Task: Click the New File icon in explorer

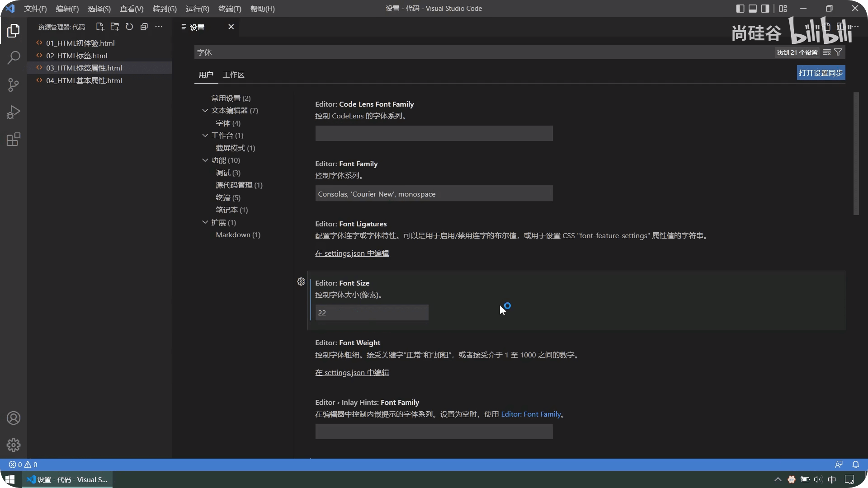Action: tap(100, 27)
